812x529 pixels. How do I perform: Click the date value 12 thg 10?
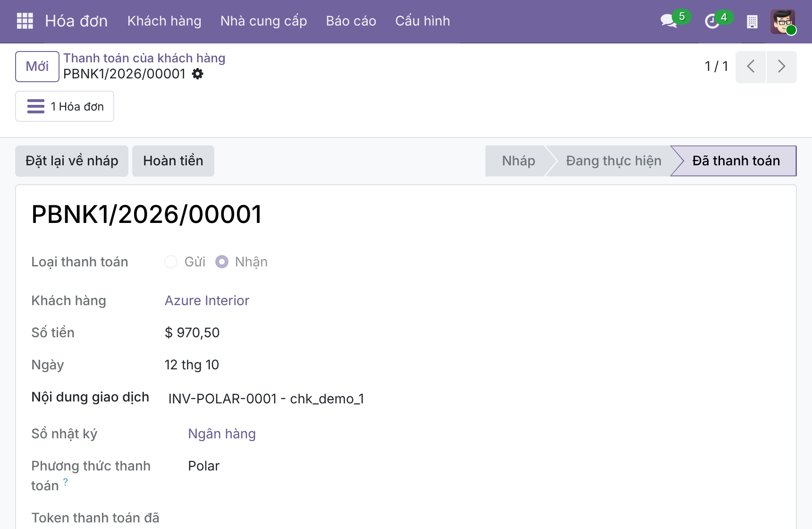pos(192,365)
